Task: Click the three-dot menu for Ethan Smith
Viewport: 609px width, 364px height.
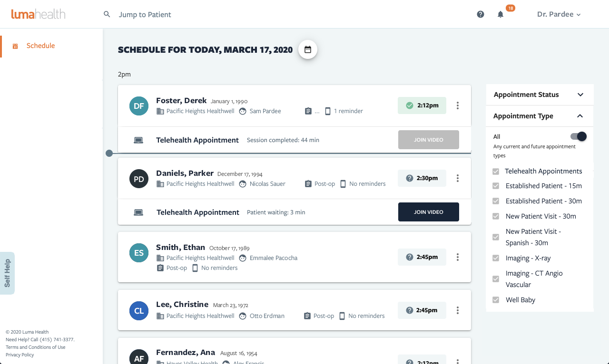Action: pyautogui.click(x=458, y=257)
